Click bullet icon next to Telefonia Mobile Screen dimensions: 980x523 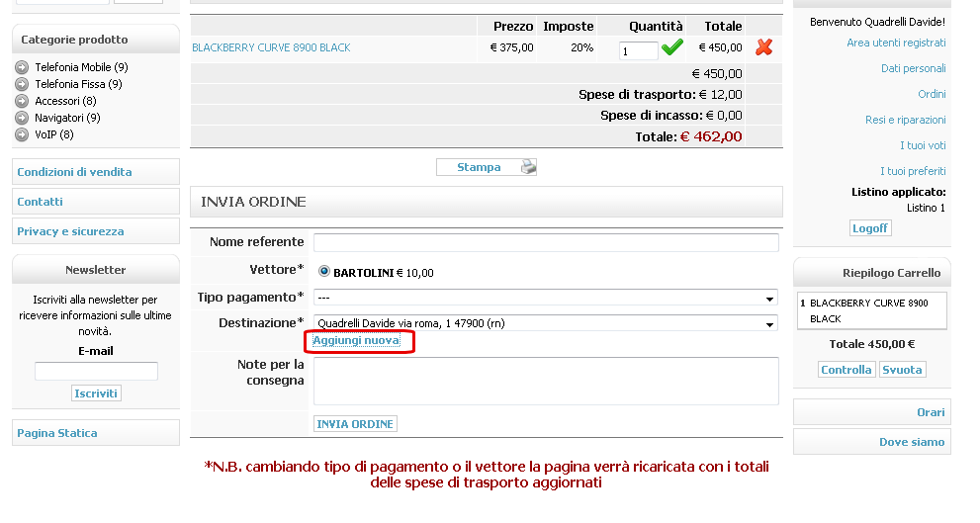click(x=22, y=67)
